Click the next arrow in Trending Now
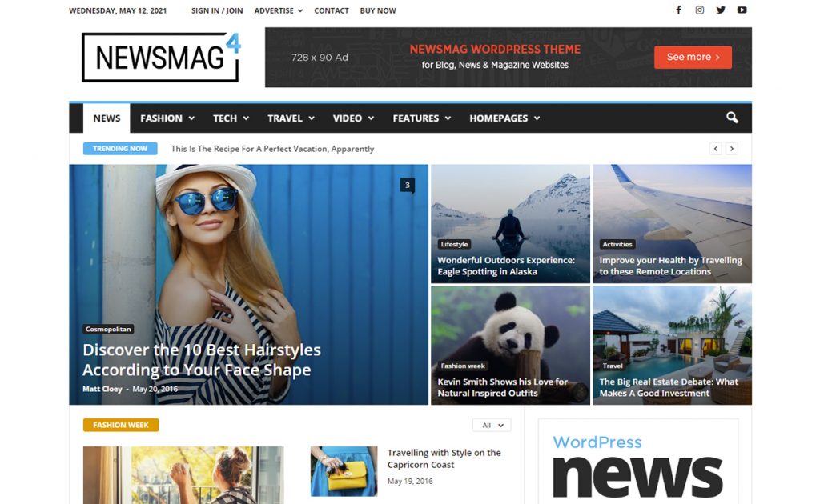The height and width of the screenshot is (504, 820). (x=733, y=148)
